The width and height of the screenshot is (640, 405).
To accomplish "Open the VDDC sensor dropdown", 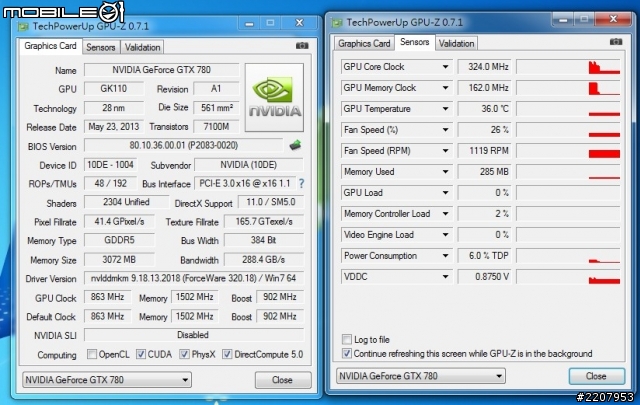I will coord(445,277).
